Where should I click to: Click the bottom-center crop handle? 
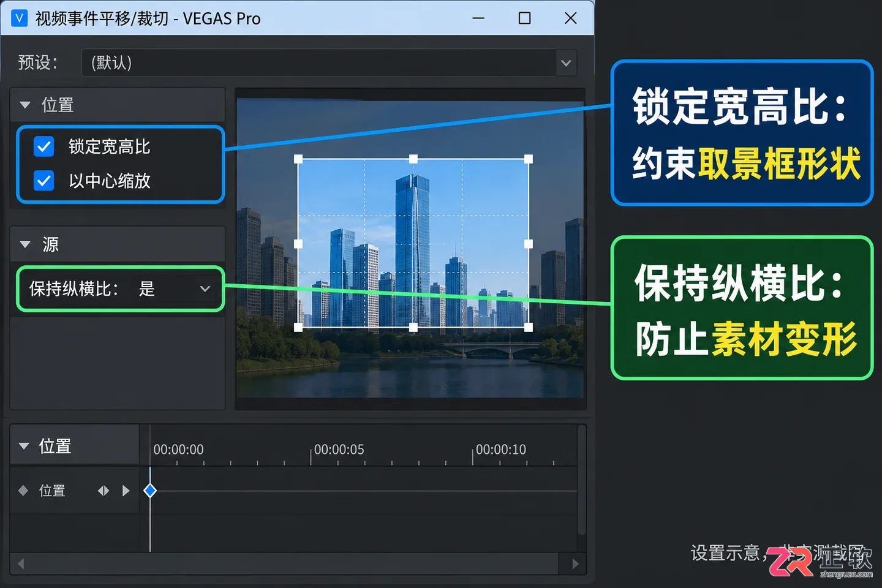413,328
